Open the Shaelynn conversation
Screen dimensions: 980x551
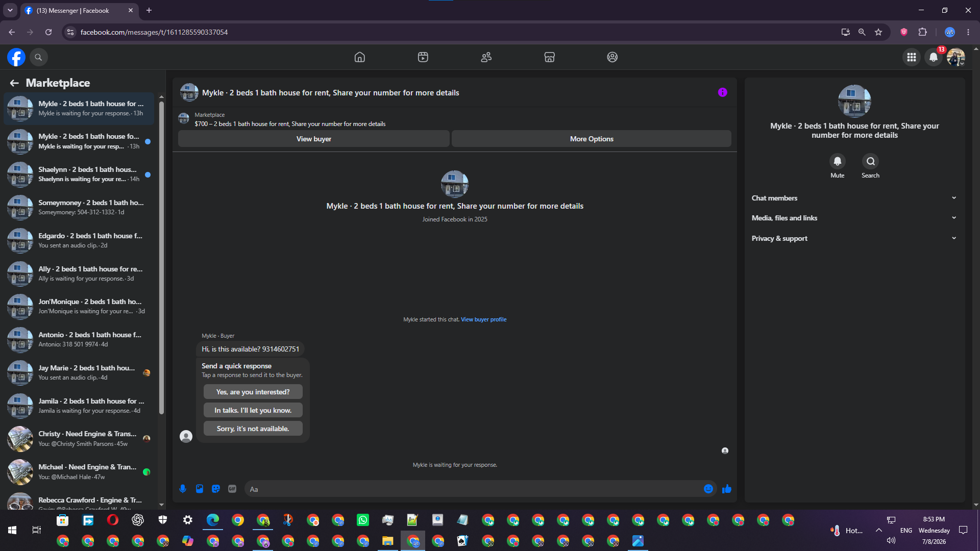(x=79, y=174)
